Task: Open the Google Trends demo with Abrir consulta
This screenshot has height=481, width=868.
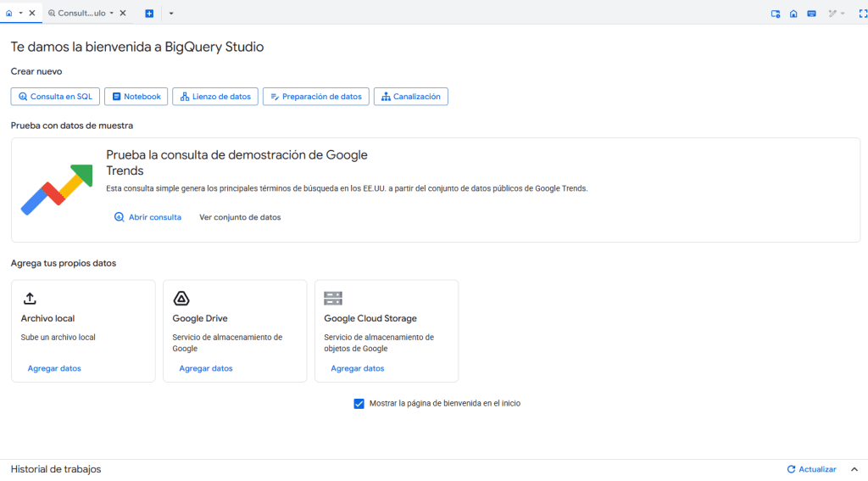Action: coord(147,217)
